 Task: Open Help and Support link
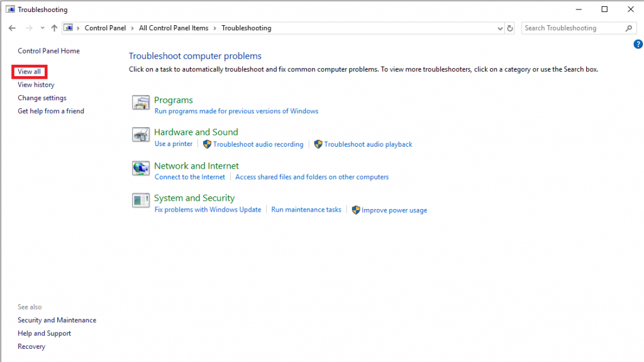44,333
